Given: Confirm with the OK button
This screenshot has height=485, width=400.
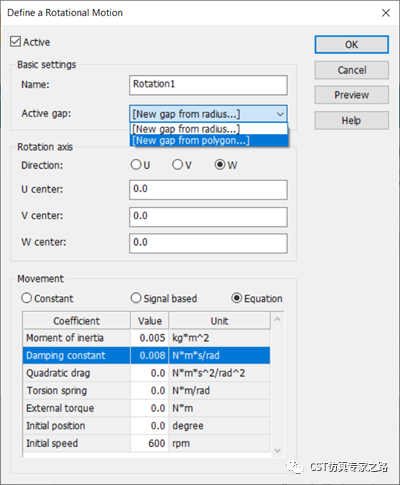Looking at the screenshot, I should click(x=351, y=45).
